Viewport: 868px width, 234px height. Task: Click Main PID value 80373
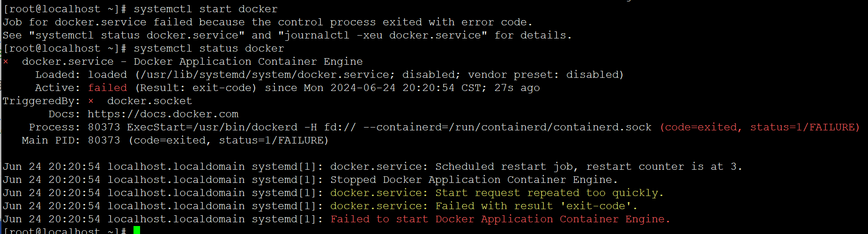pyautogui.click(x=104, y=140)
